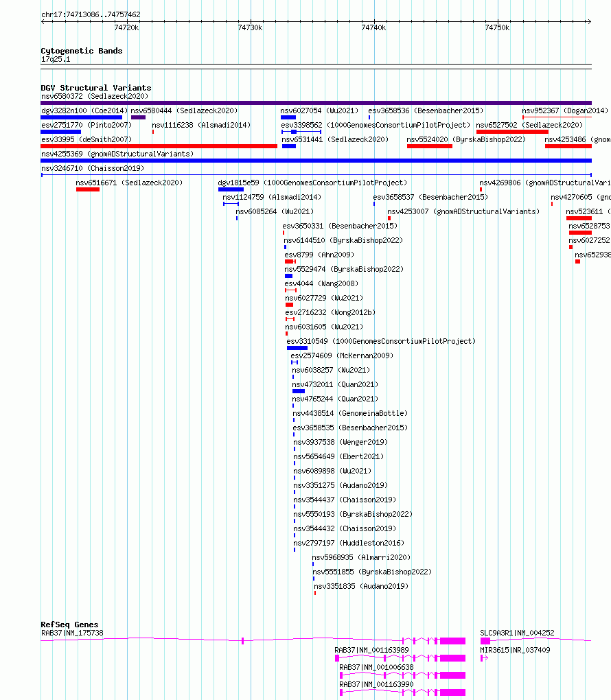Click the nsv6027054 (Wu2021) label
This screenshot has height=700, width=611.
tap(319, 110)
